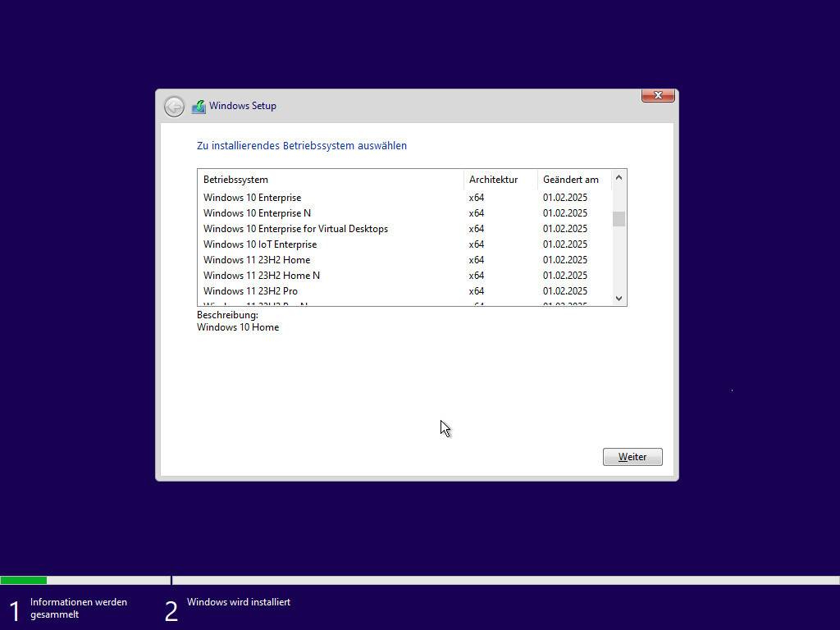Select Windows 10 IoT Enterprise
The image size is (840, 630).
[259, 244]
